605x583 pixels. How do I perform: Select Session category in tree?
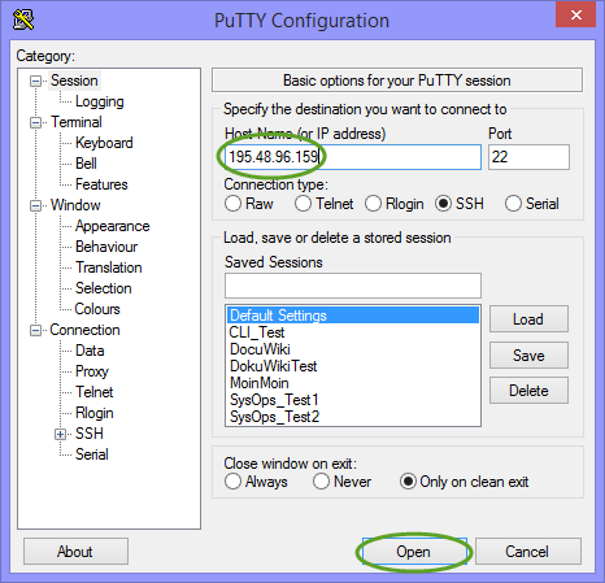coord(74,81)
